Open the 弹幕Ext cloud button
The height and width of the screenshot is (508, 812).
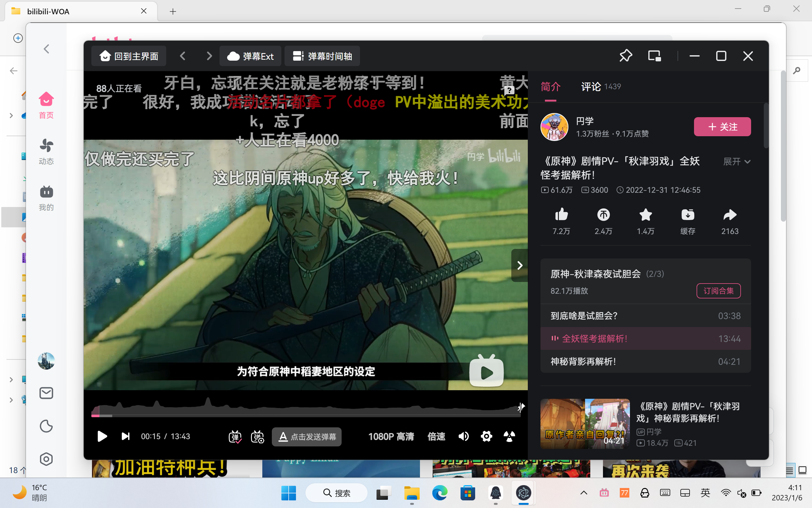(x=250, y=56)
